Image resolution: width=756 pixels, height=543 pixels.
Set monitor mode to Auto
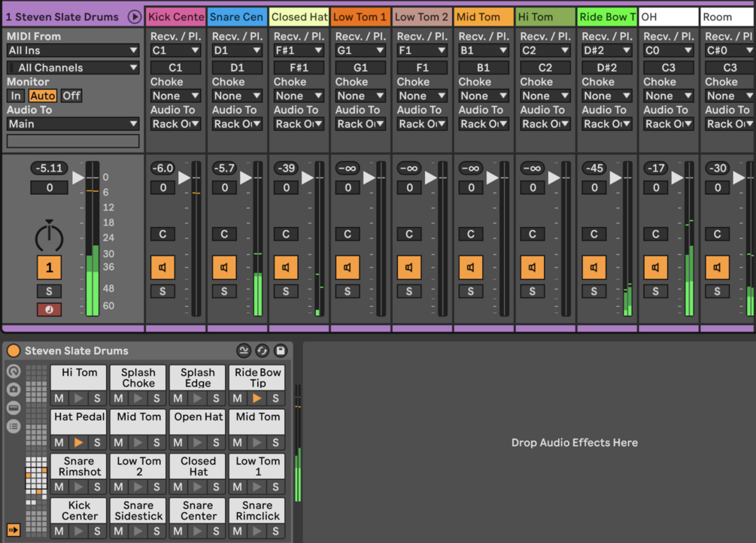(43, 96)
